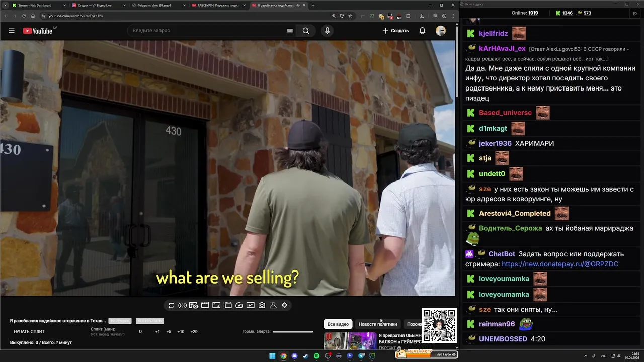Click 'НАЧАТЬ СПЛИТ' button
644x362 pixels.
pos(29,332)
